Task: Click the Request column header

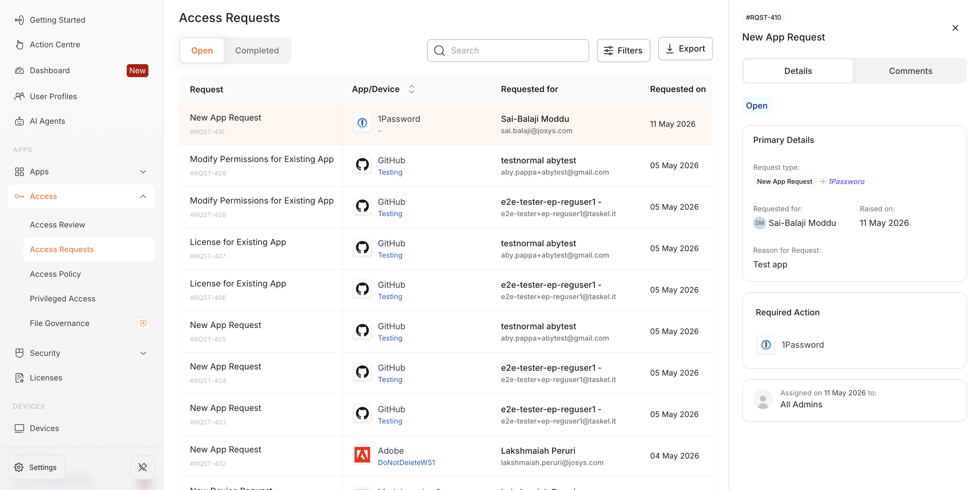Action: (x=206, y=89)
